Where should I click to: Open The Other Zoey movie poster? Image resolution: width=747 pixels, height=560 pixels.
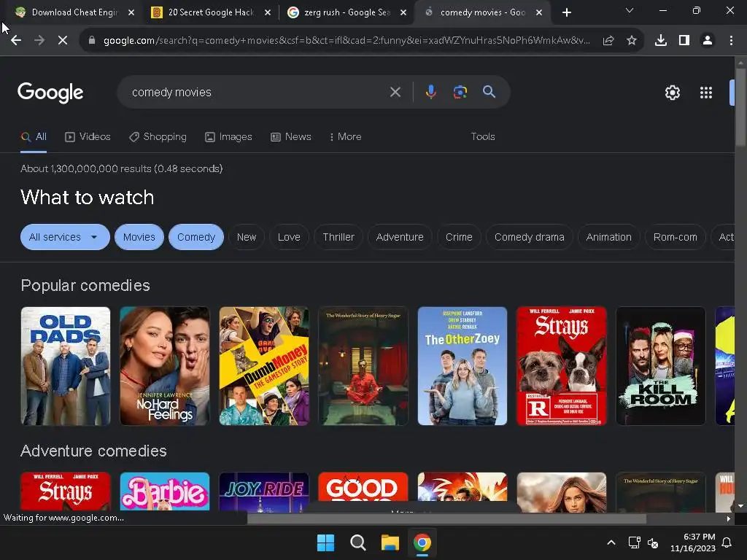pos(462,366)
